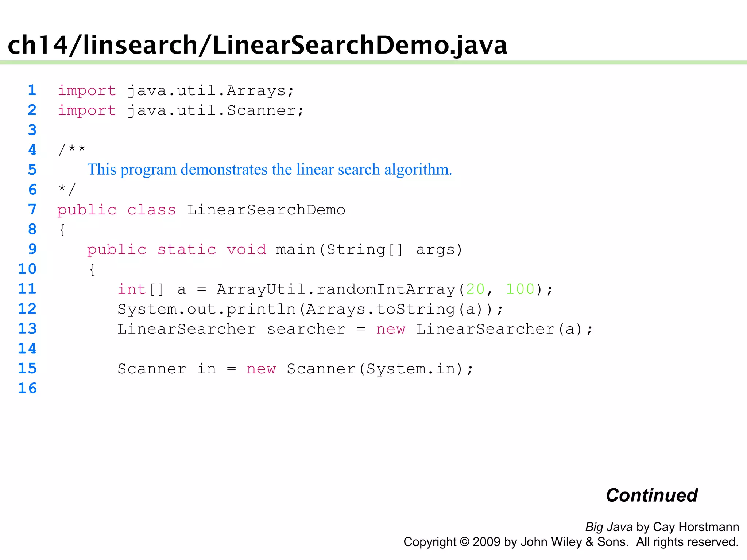Click line number 16
Image resolution: width=747 pixels, height=560 pixels.
[27, 388]
